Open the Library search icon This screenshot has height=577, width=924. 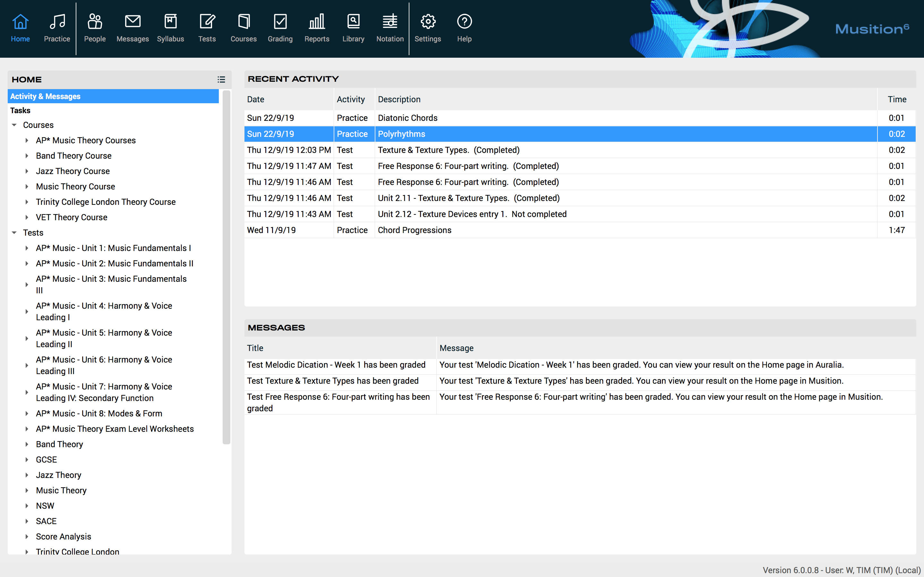353,27
